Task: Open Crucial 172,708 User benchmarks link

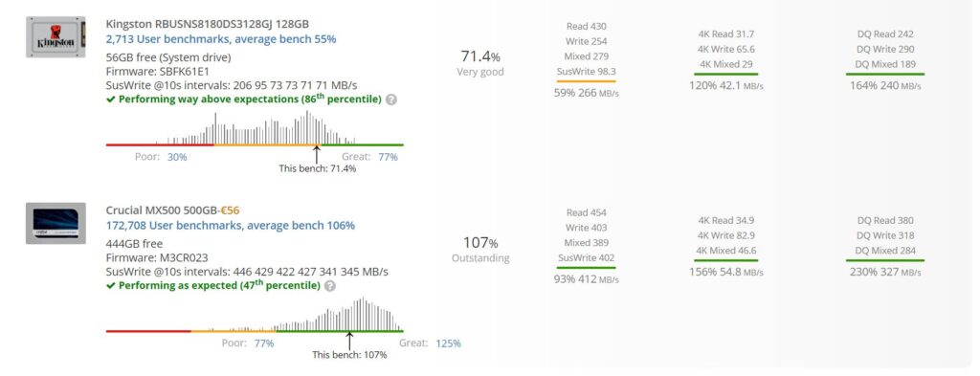Action: 231,225
